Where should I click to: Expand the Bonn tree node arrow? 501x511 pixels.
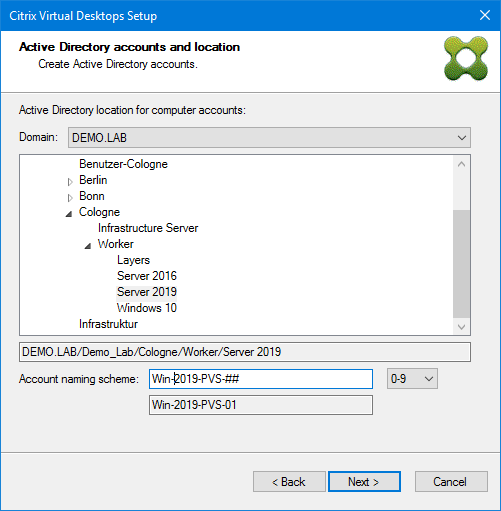(70, 198)
